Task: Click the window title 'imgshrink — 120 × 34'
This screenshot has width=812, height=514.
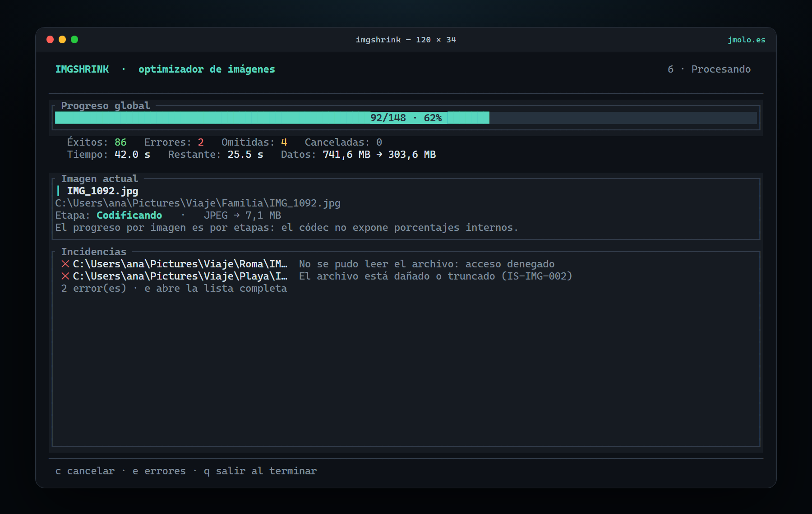Action: pos(406,40)
